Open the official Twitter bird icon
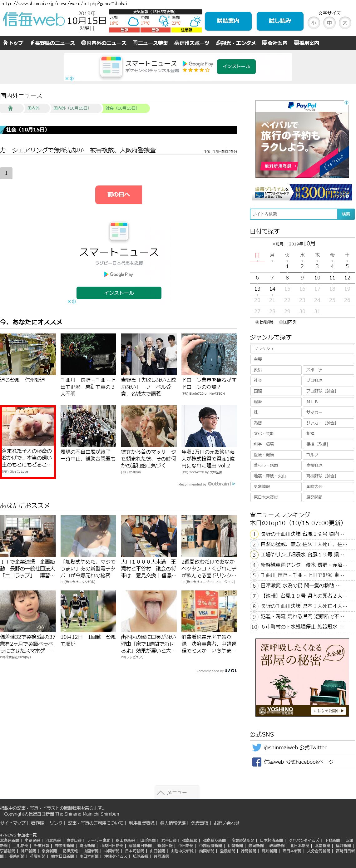The height and width of the screenshot is (868, 356). [x=257, y=747]
